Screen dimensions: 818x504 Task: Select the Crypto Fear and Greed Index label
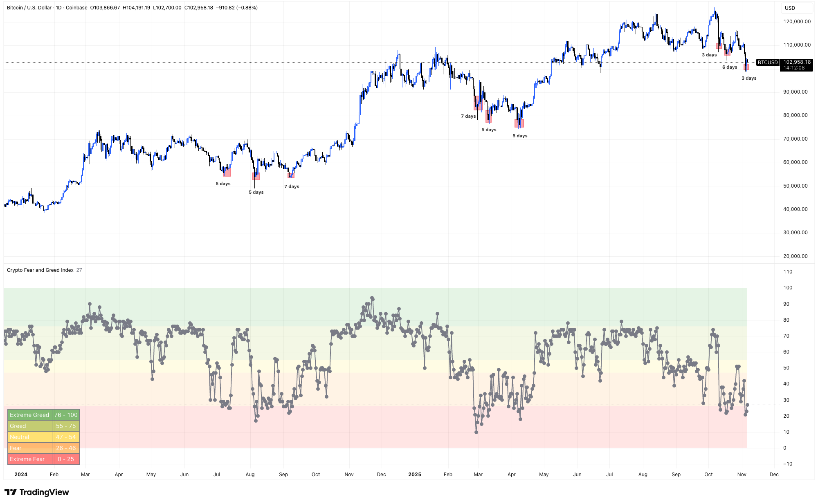coord(40,270)
